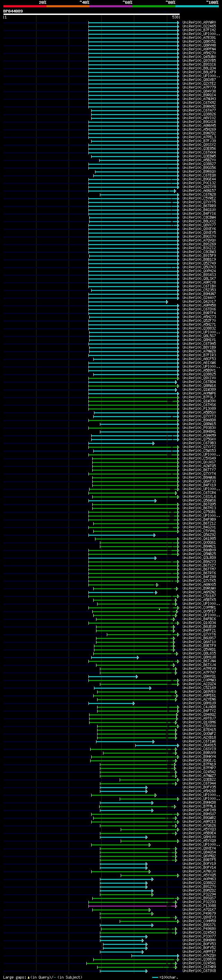Click the white query sequence bar
222x980 pixels.
pos(92,14)
